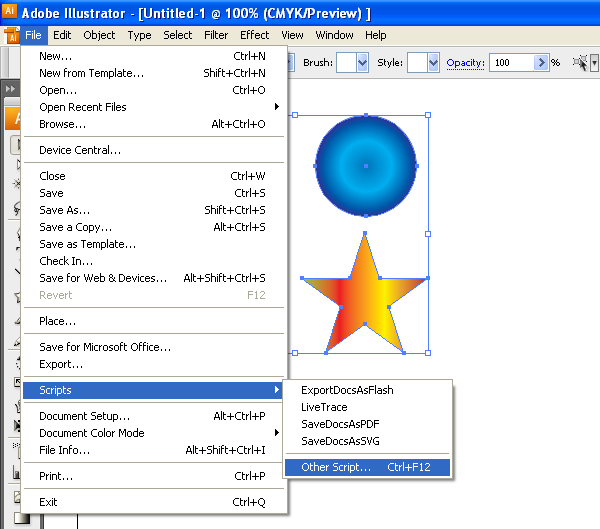Screen dimensions: 600x529
Task: Choose Other Script... entry
Action: pos(367,467)
